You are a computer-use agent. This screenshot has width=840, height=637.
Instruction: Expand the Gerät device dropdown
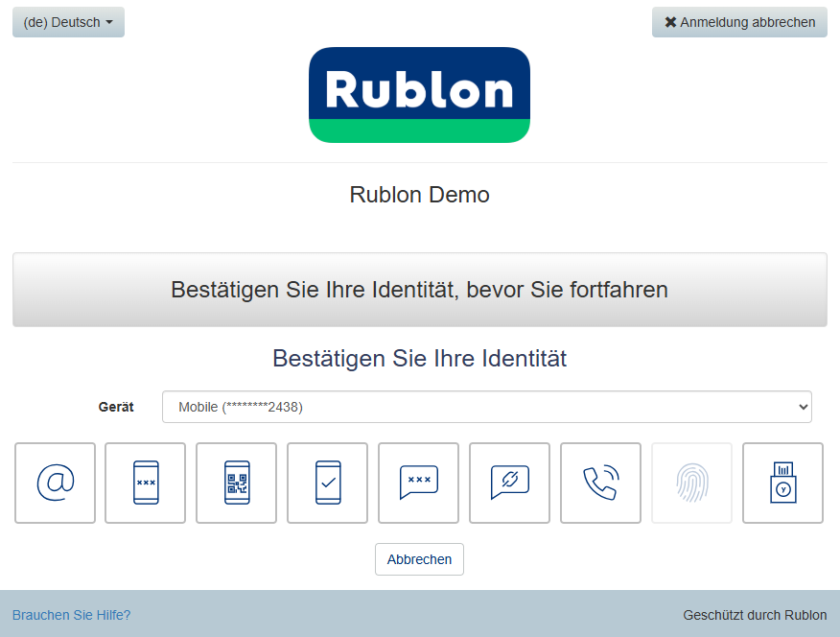[x=486, y=407]
